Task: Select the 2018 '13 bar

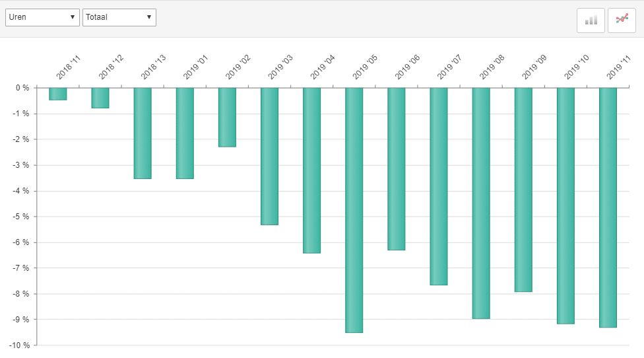Action: coord(143,133)
